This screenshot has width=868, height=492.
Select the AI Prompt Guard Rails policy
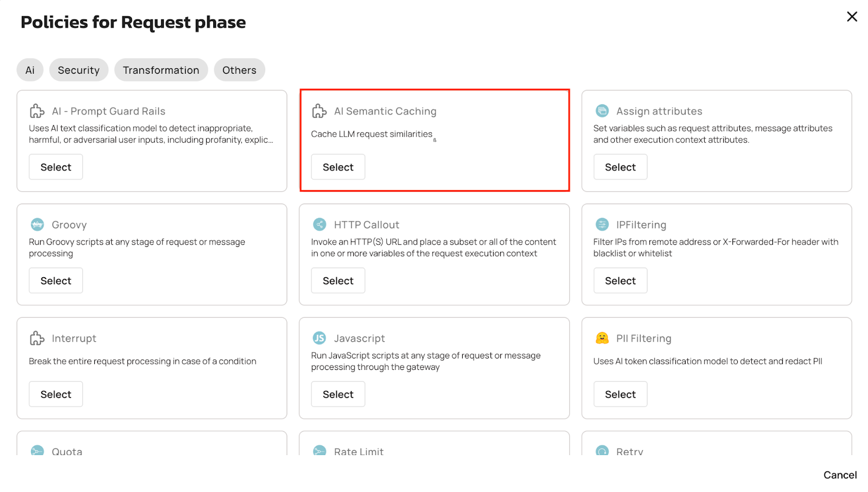pyautogui.click(x=56, y=167)
